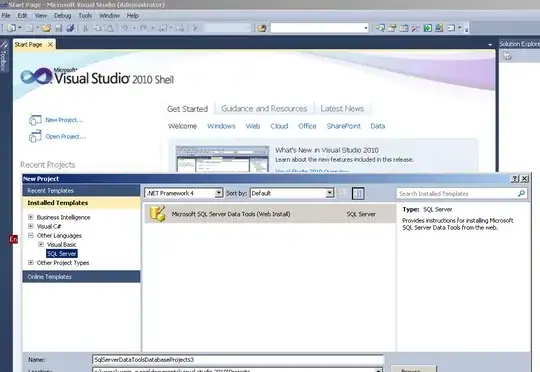Click the What's New in Visual Studio thumbnail
This screenshot has width=540, height=372.
coord(222,159)
